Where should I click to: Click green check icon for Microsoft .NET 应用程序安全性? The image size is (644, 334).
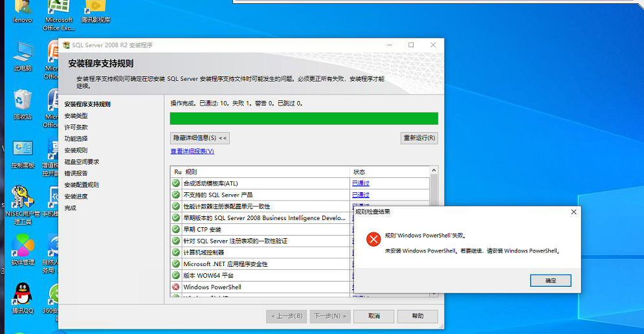pyautogui.click(x=176, y=263)
